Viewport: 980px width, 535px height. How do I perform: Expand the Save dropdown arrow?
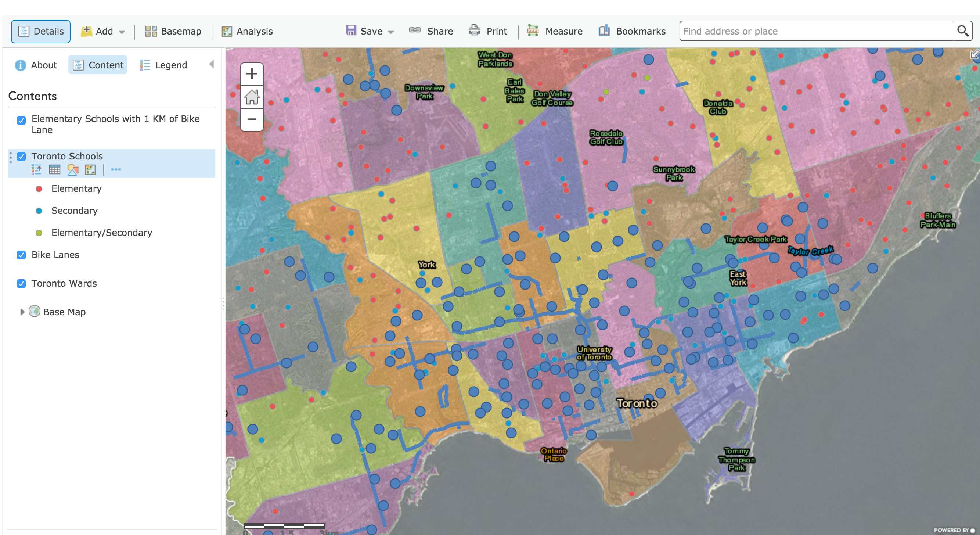(x=391, y=32)
